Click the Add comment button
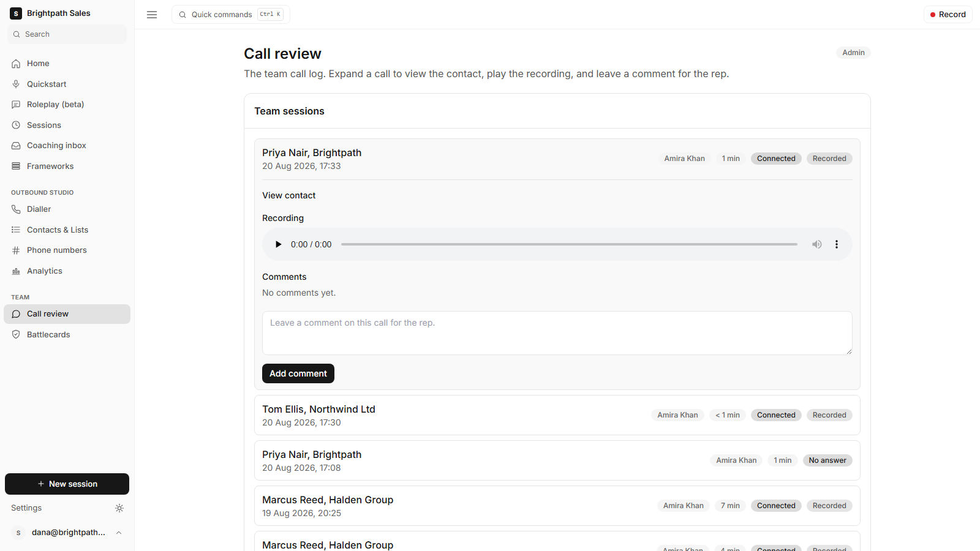The width and height of the screenshot is (980, 551). tap(298, 373)
